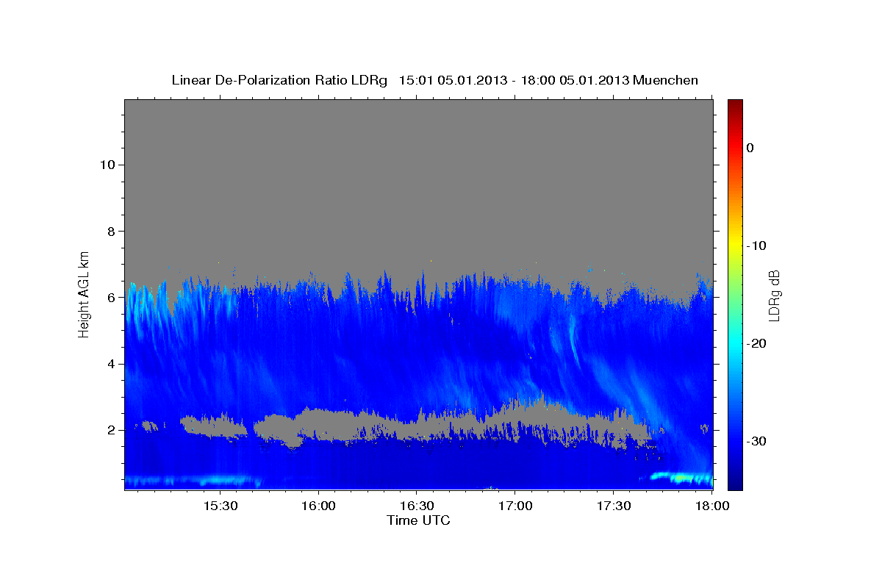Click the height tick label 8
This screenshot has width=882, height=588.
[110, 232]
